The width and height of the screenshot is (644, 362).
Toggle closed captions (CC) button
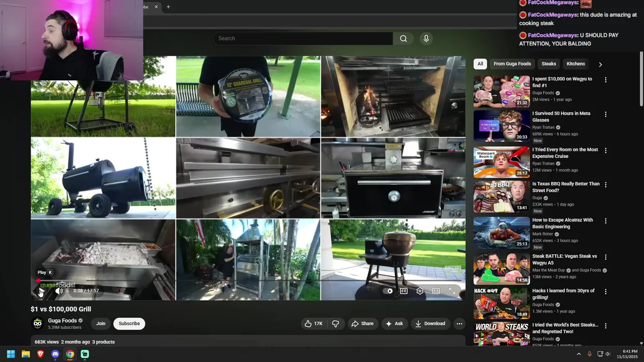(404, 291)
